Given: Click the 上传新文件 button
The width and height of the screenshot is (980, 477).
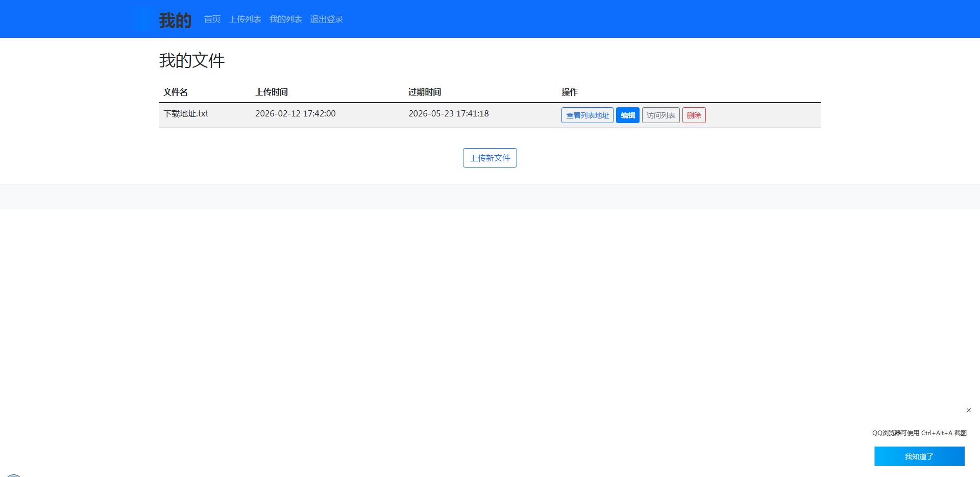Looking at the screenshot, I should coord(489,158).
